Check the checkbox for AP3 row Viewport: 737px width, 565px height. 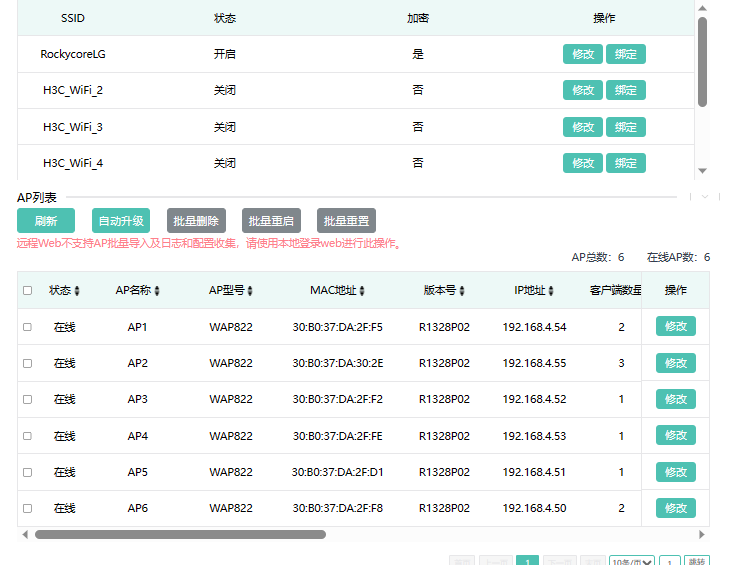click(x=28, y=399)
